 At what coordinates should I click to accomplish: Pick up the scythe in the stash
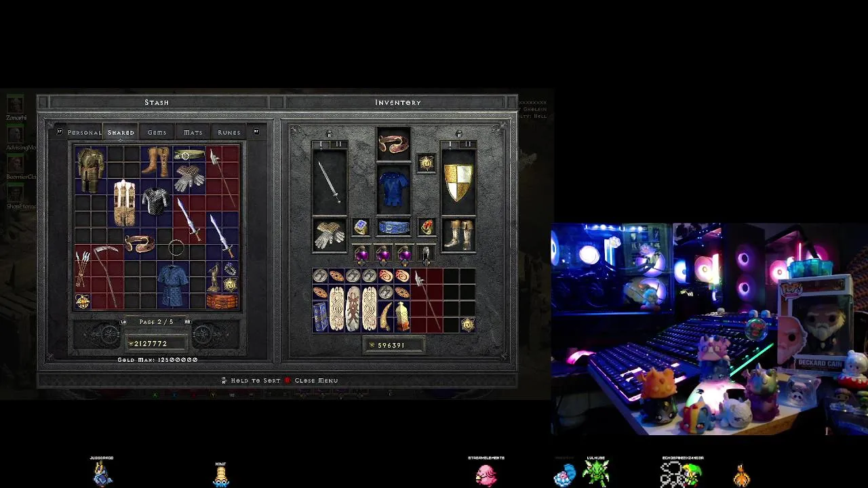click(107, 277)
